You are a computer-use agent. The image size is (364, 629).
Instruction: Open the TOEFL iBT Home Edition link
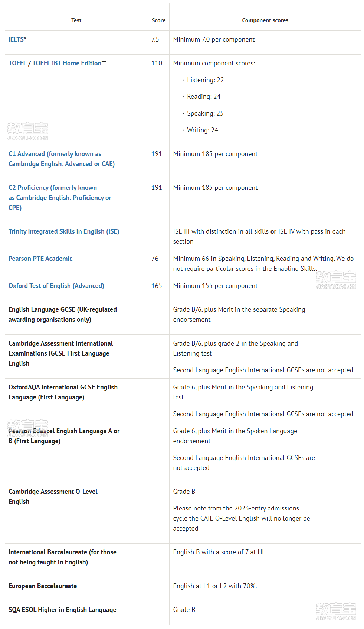67,63
